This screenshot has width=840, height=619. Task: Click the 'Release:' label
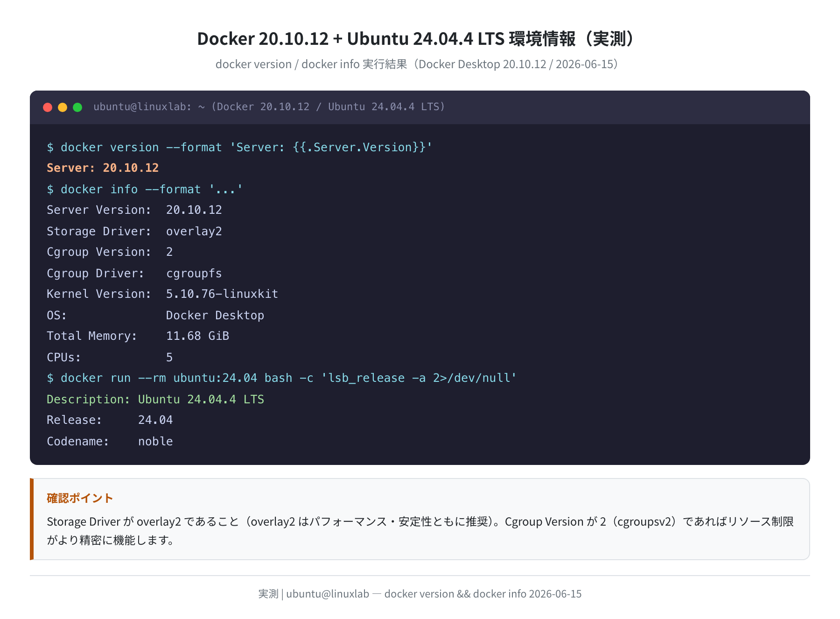click(x=74, y=420)
